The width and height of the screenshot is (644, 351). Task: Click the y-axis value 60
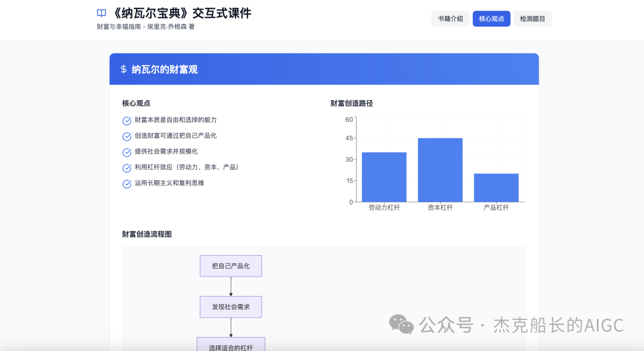(349, 119)
